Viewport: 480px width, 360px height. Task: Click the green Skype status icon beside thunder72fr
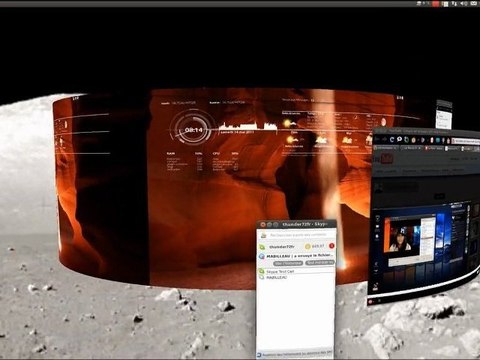tap(262, 247)
